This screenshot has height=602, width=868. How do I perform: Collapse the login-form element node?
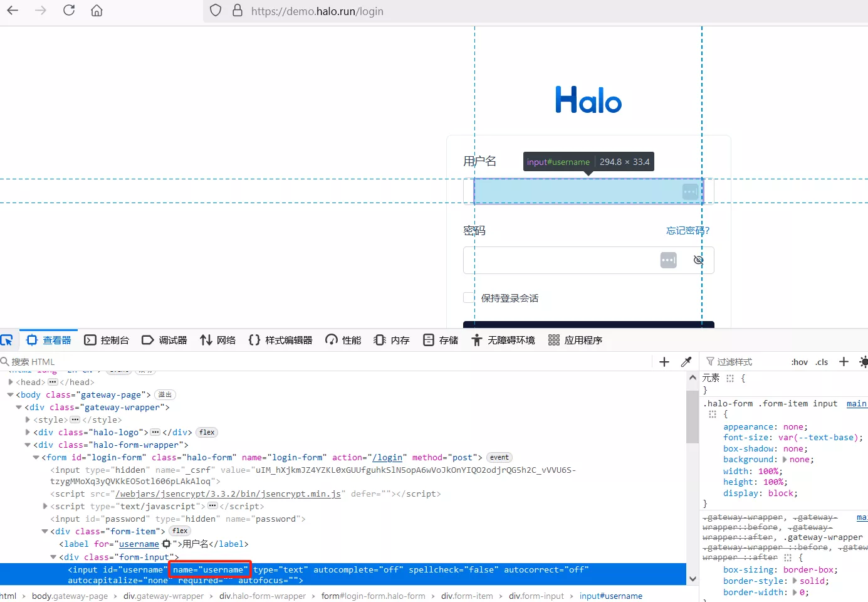click(36, 458)
